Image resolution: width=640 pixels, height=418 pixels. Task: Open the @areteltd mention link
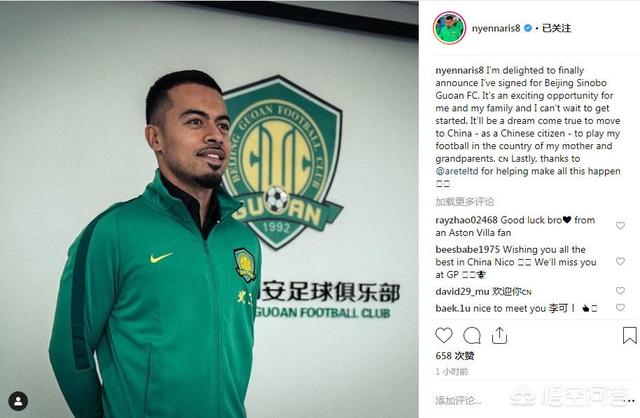(457, 171)
